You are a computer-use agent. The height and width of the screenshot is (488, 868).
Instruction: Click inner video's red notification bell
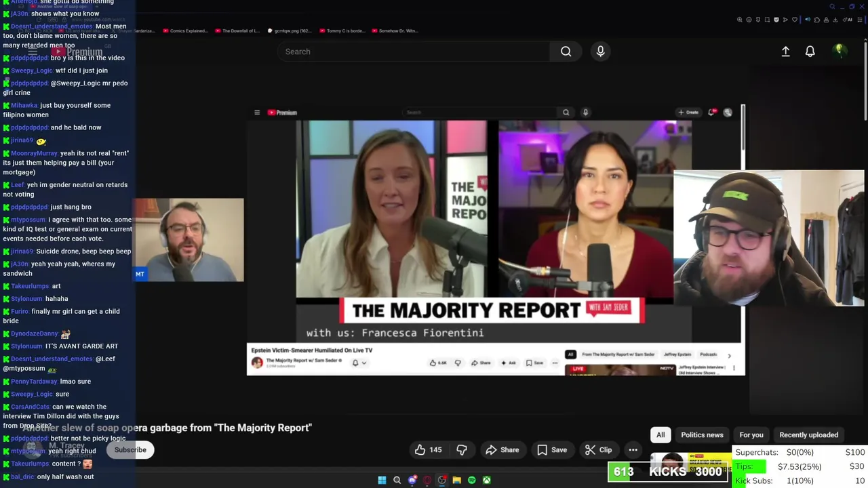point(712,113)
